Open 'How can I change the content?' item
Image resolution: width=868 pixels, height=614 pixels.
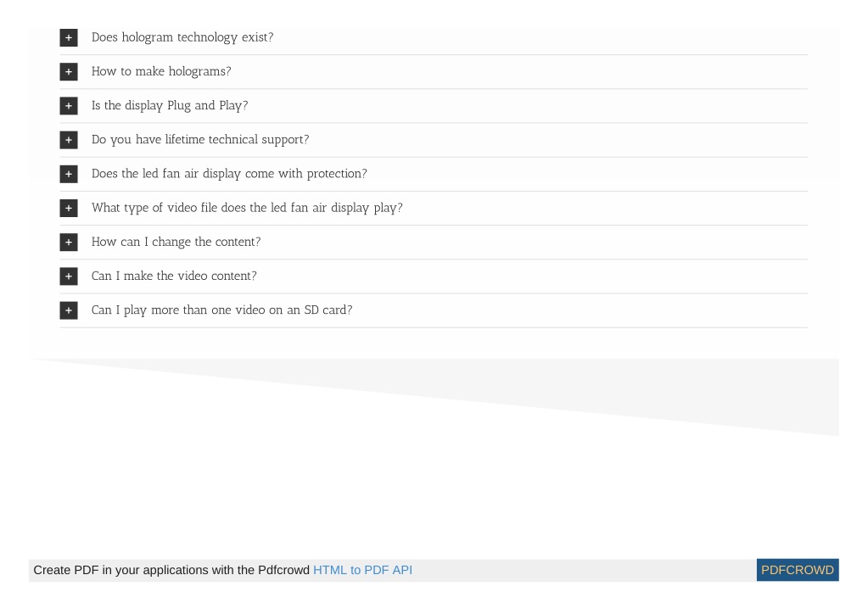point(176,243)
